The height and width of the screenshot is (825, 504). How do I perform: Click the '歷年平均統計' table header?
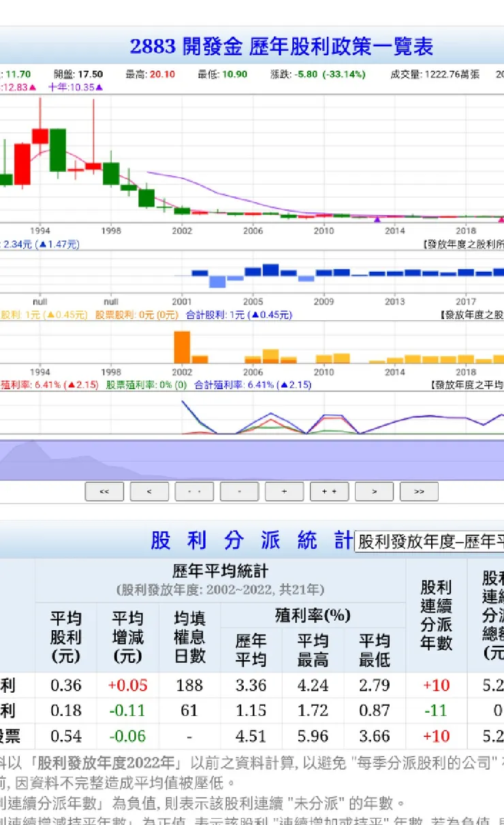tap(220, 571)
